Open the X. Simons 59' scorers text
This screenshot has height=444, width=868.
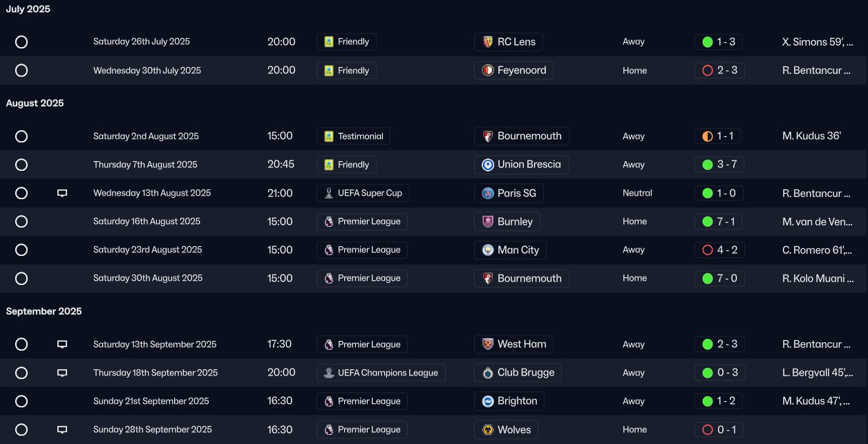tap(817, 42)
